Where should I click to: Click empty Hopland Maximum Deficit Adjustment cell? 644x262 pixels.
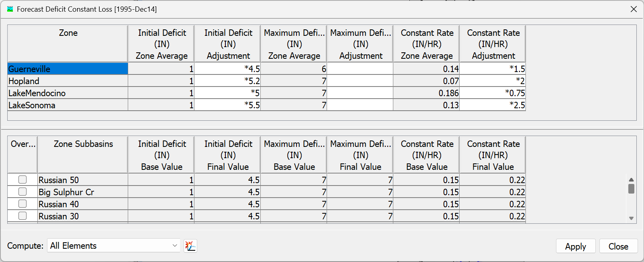tap(360, 81)
